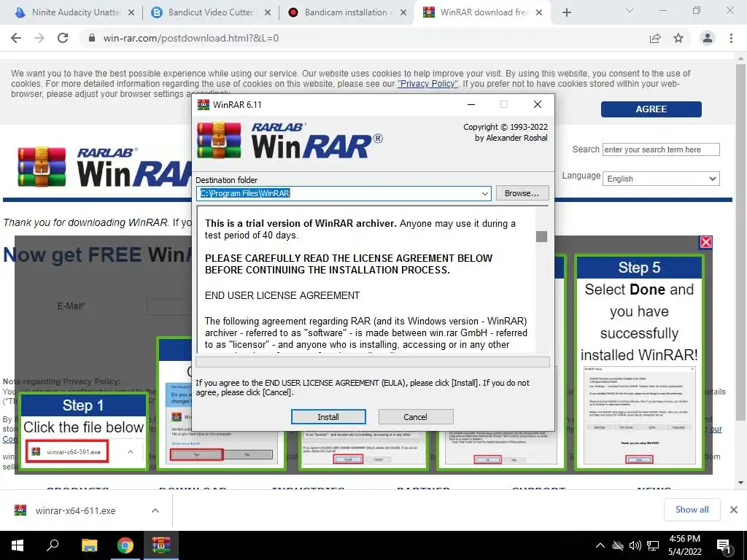Click the taskbar search magnifier icon
The height and width of the screenshot is (560, 747).
coord(53,545)
